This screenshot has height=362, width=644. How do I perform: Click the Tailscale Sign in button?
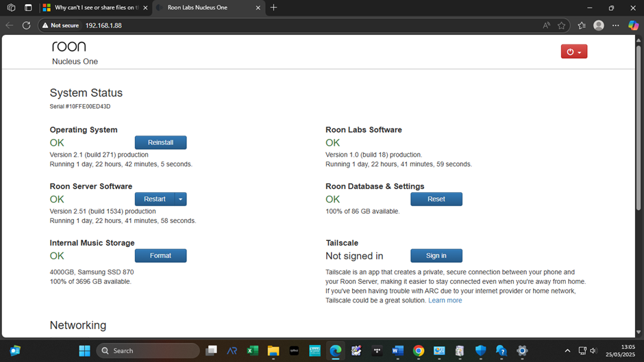pyautogui.click(x=436, y=256)
